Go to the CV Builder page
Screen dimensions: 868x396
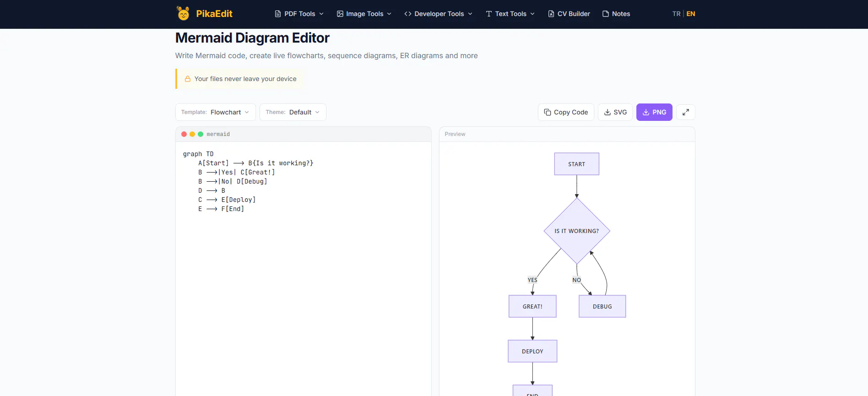click(569, 14)
